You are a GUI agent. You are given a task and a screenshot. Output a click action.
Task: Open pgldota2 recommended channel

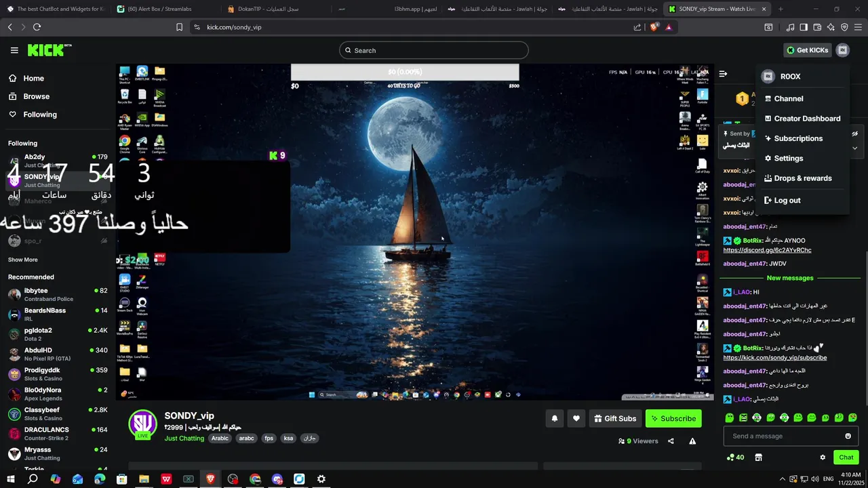[x=58, y=334]
